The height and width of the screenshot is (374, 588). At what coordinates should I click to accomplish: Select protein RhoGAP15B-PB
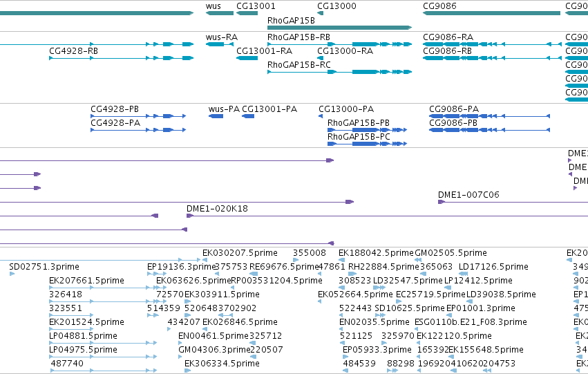[x=367, y=130]
